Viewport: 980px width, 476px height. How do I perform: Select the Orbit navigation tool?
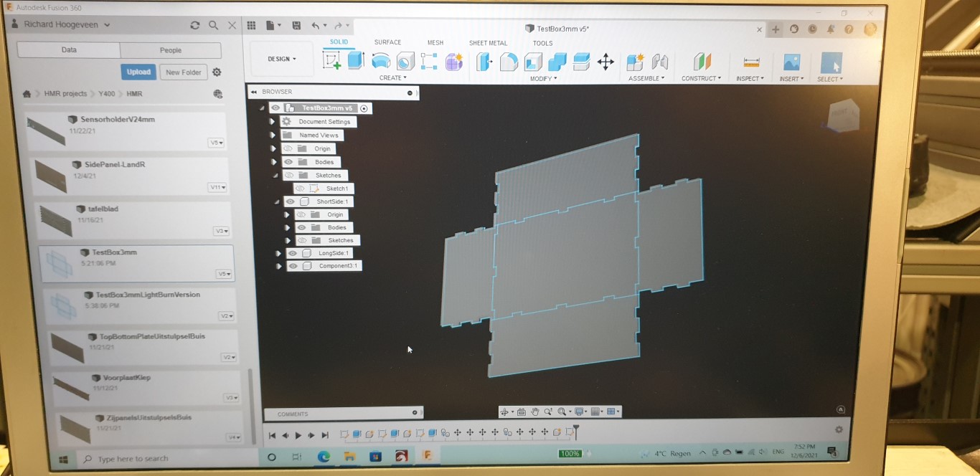click(504, 411)
